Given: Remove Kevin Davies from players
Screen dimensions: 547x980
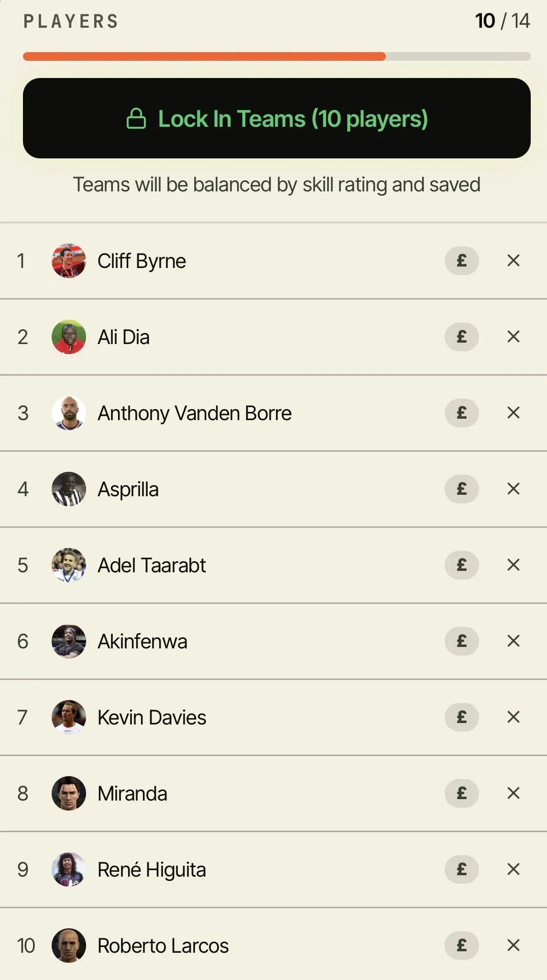Looking at the screenshot, I should coord(514,717).
